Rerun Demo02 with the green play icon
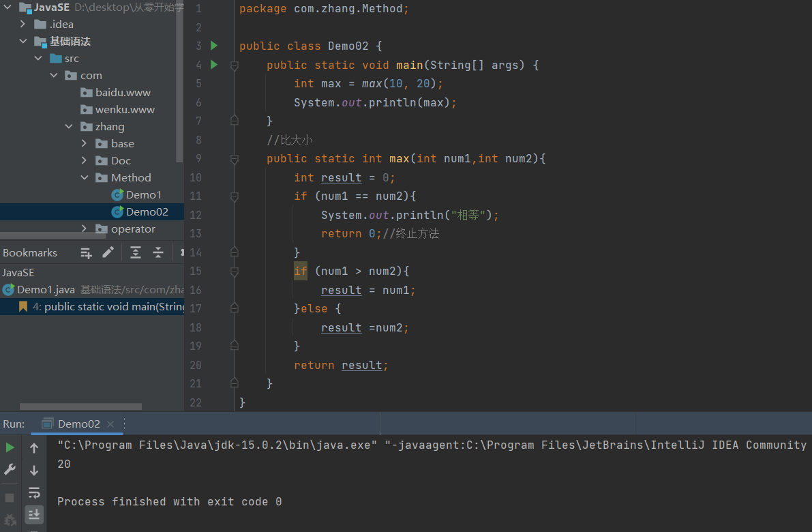 click(10, 447)
